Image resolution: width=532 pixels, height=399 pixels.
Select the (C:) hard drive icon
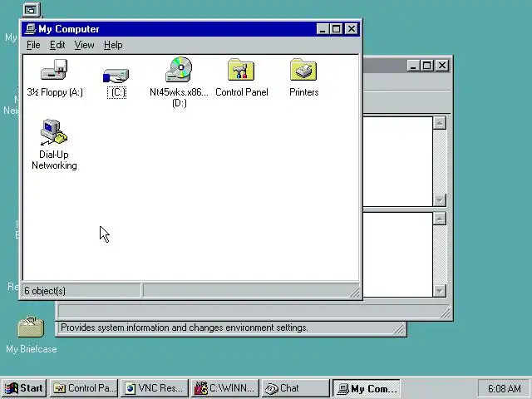(116, 76)
